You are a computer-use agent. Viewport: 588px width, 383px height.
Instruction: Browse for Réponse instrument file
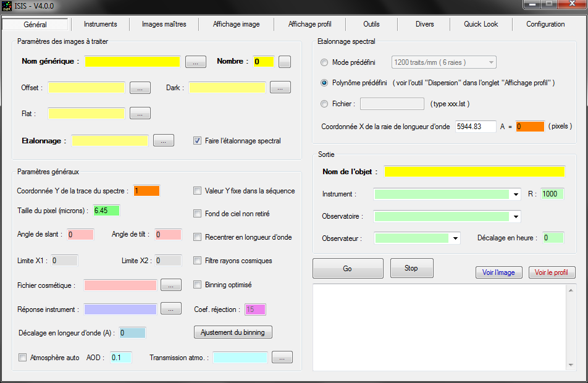coord(170,308)
